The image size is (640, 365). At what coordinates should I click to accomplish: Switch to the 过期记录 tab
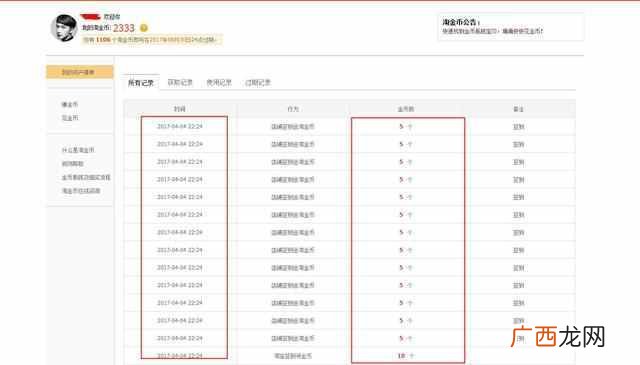coord(258,82)
